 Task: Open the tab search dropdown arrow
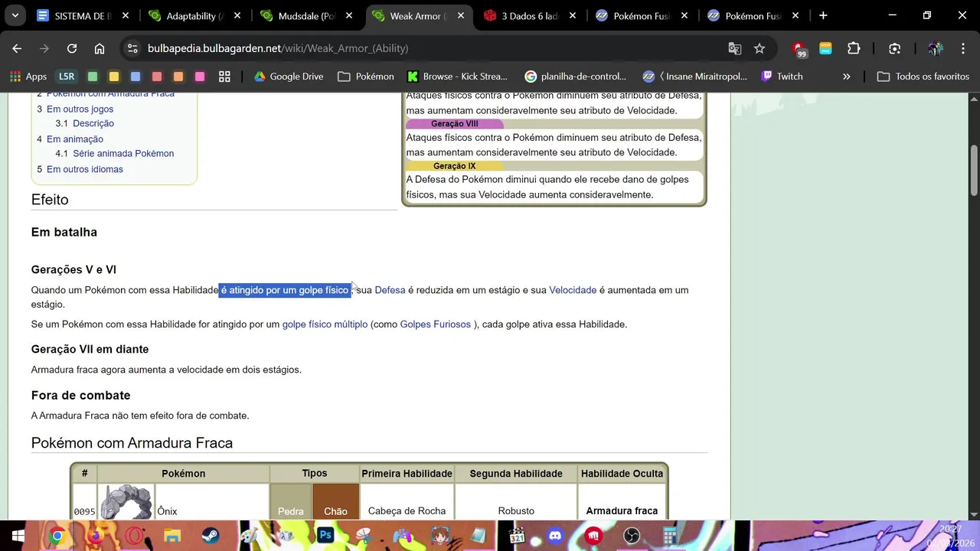pos(15,15)
